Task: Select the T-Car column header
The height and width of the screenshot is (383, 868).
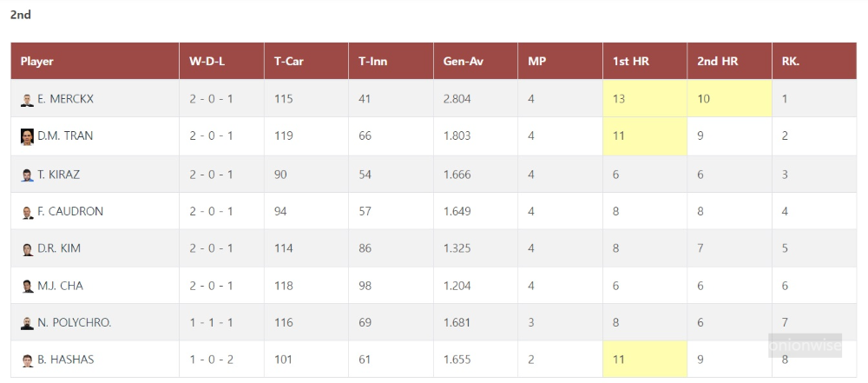Action: coord(306,61)
